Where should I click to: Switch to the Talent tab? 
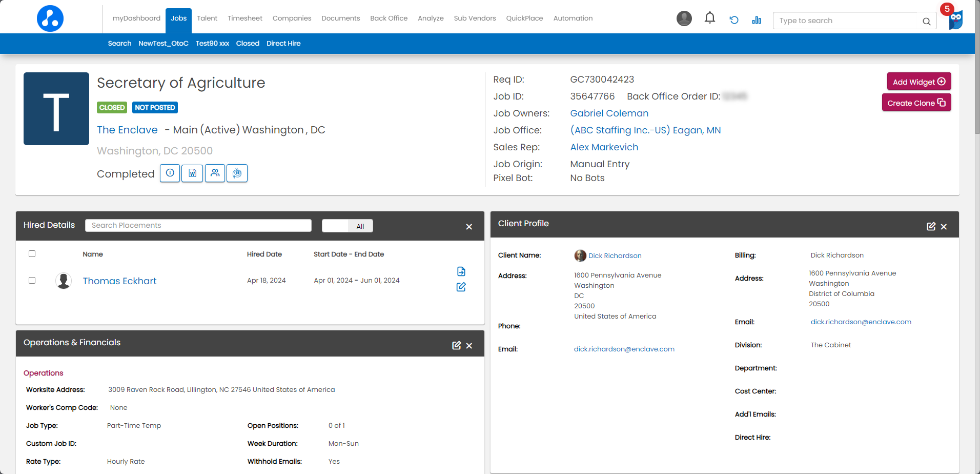(207, 18)
